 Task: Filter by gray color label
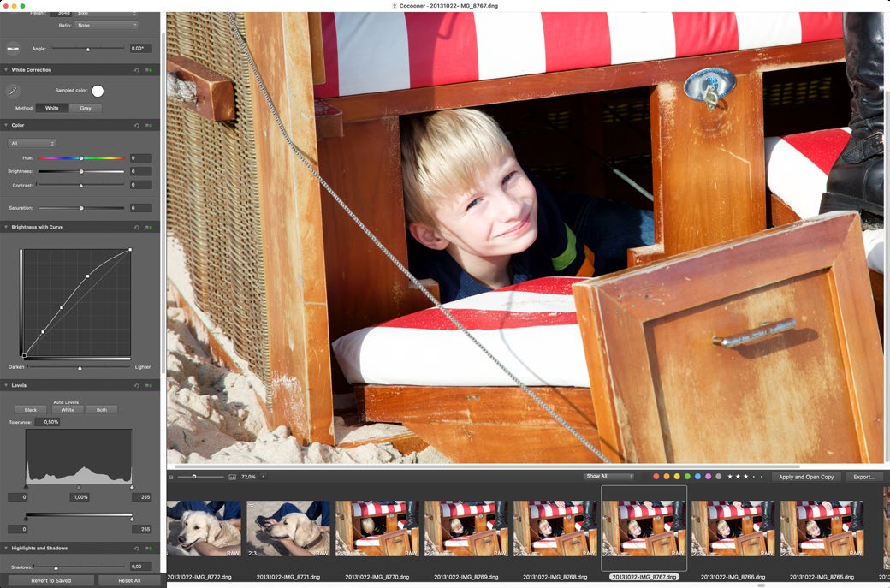point(719,477)
